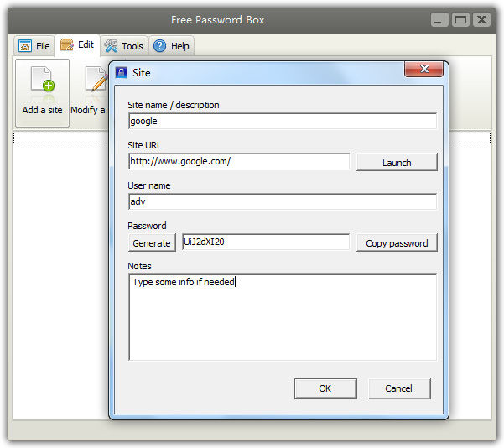Click the Password text field
504x448 pixels.
pyautogui.click(x=265, y=242)
